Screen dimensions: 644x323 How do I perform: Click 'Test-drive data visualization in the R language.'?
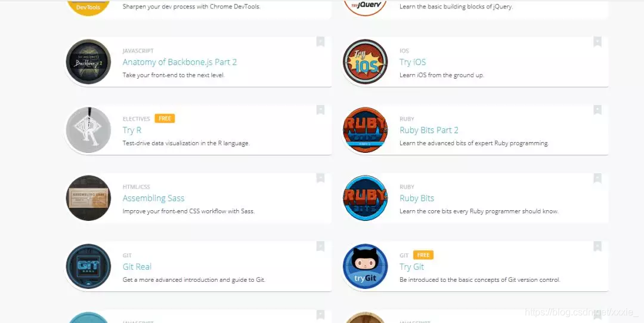(186, 143)
